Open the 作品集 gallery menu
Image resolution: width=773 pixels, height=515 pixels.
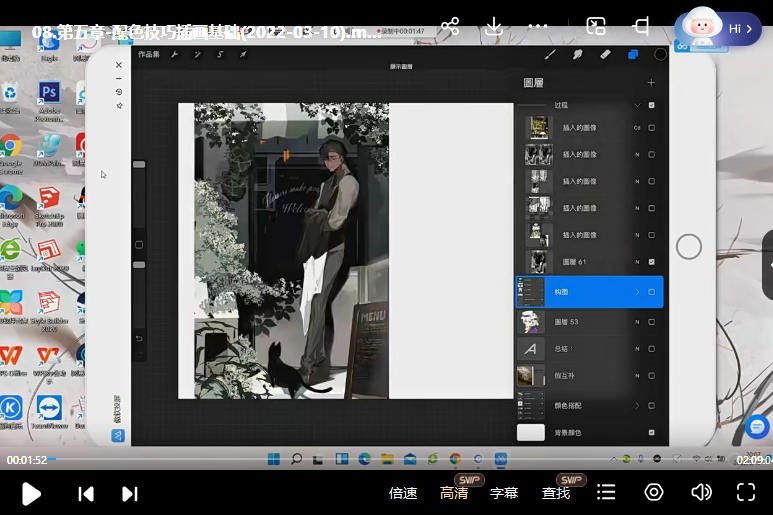(x=148, y=54)
